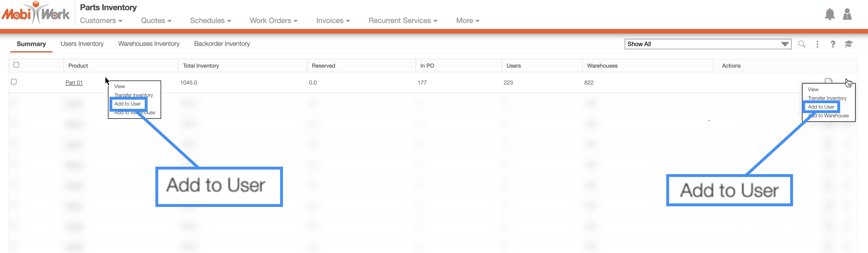Screen dimensions: 868x253
Task: Click the Total Inventory column header
Action: 201,66
